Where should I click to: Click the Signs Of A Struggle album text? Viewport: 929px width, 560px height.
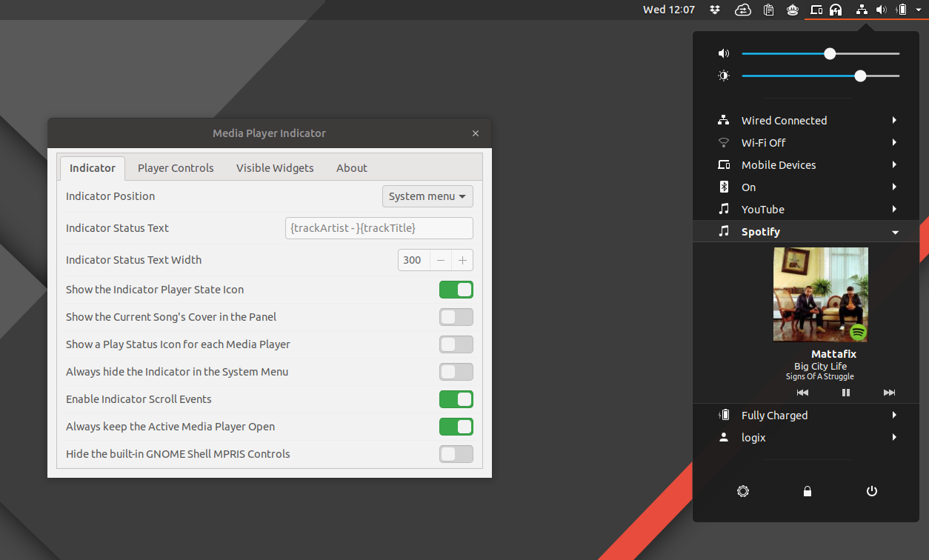click(x=820, y=377)
